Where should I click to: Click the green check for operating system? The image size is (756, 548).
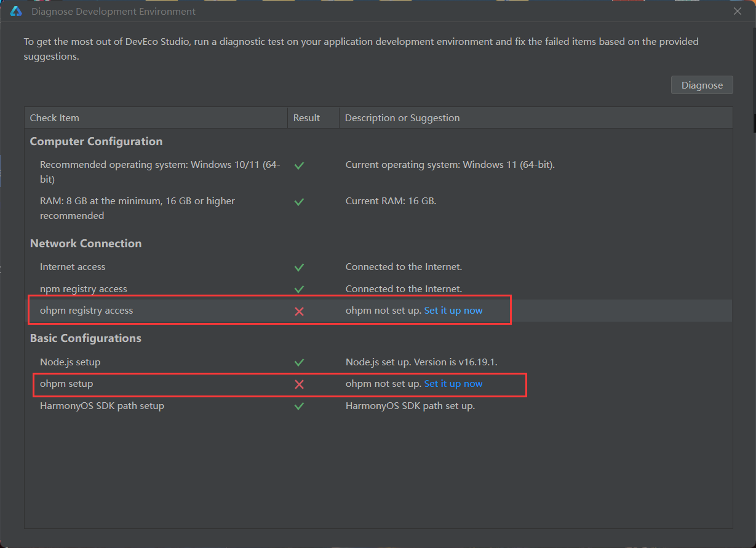pyautogui.click(x=299, y=165)
